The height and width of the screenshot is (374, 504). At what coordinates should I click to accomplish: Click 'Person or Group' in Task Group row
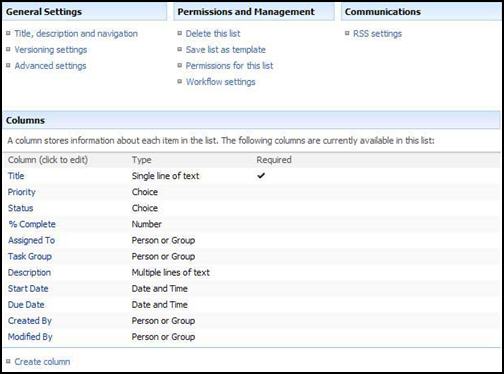pyautogui.click(x=163, y=256)
